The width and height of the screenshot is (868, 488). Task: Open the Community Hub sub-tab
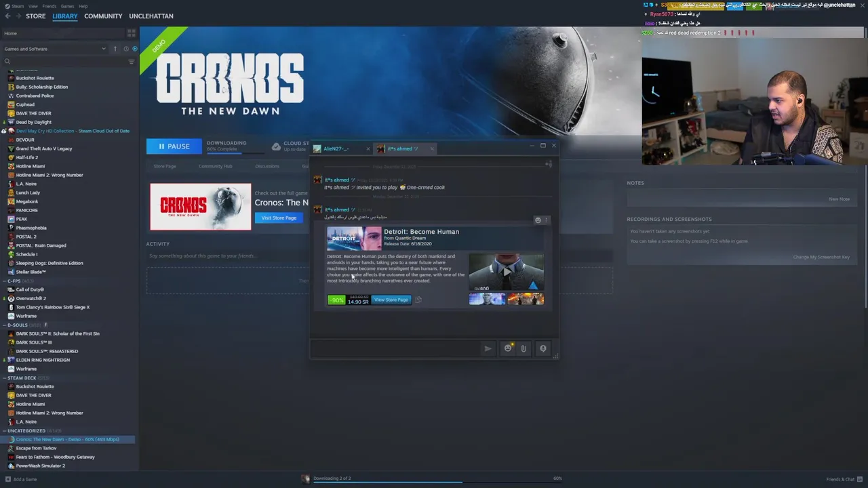coord(215,166)
